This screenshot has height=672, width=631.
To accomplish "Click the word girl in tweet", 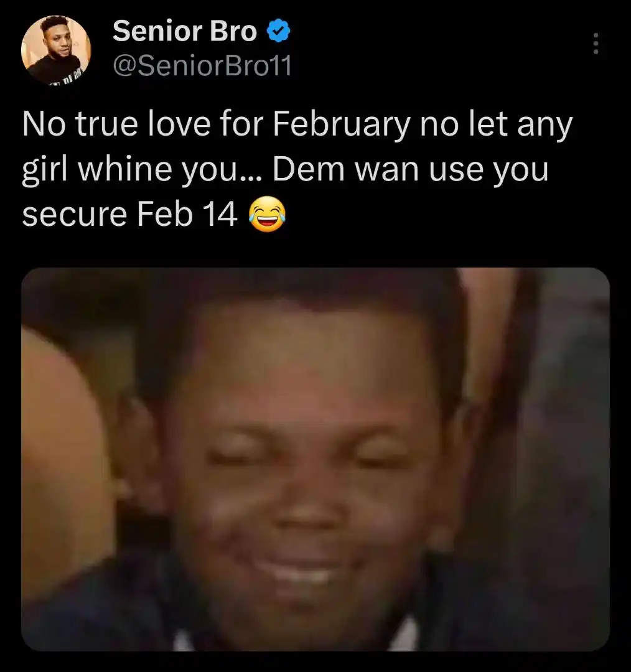I will coord(45,170).
